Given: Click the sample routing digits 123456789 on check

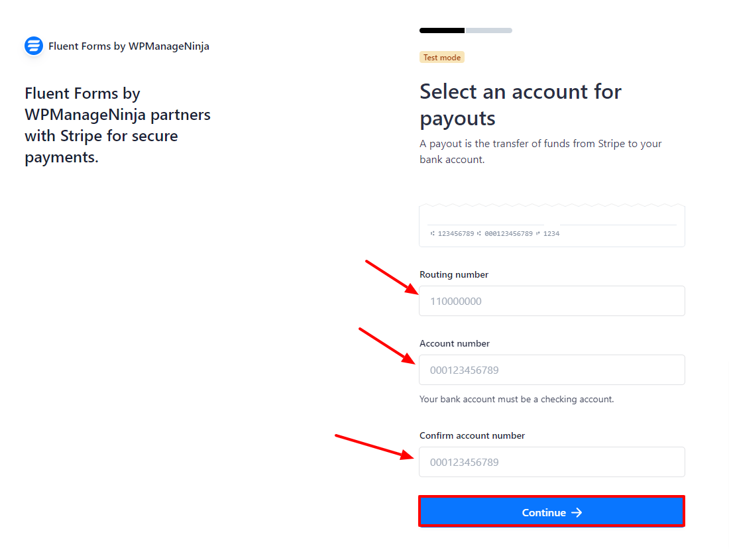Looking at the screenshot, I should 456,234.
